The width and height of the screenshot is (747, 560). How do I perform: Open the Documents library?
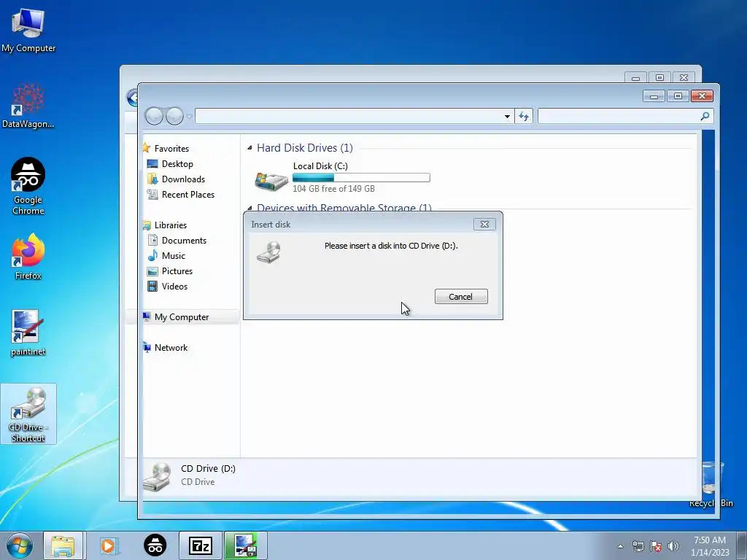184,241
